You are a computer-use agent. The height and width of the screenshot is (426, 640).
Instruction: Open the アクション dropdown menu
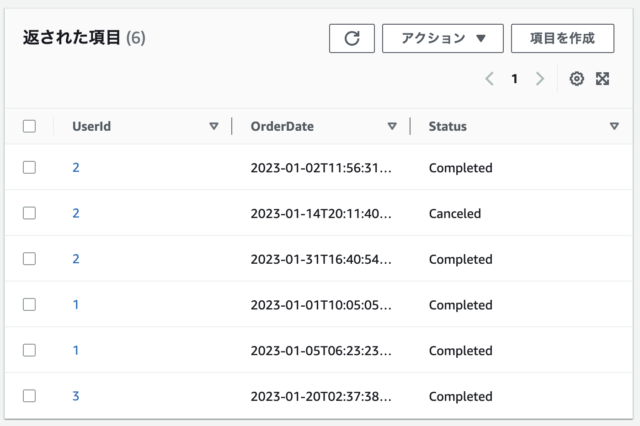coord(442,38)
